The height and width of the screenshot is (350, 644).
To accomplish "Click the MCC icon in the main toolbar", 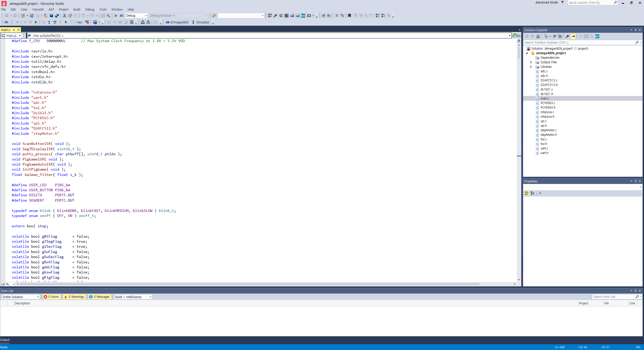I will [303, 16].
